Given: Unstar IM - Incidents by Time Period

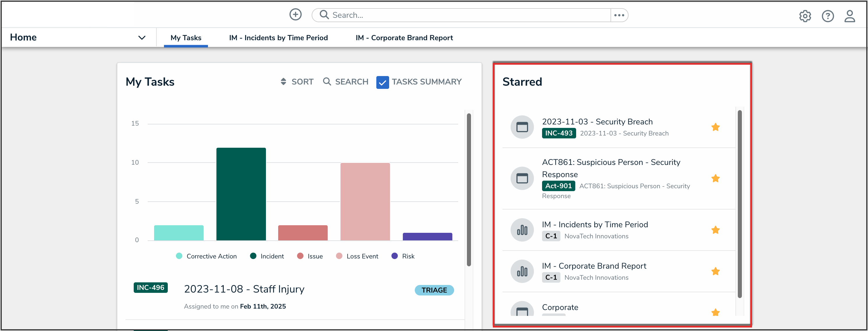Looking at the screenshot, I should pos(715,230).
